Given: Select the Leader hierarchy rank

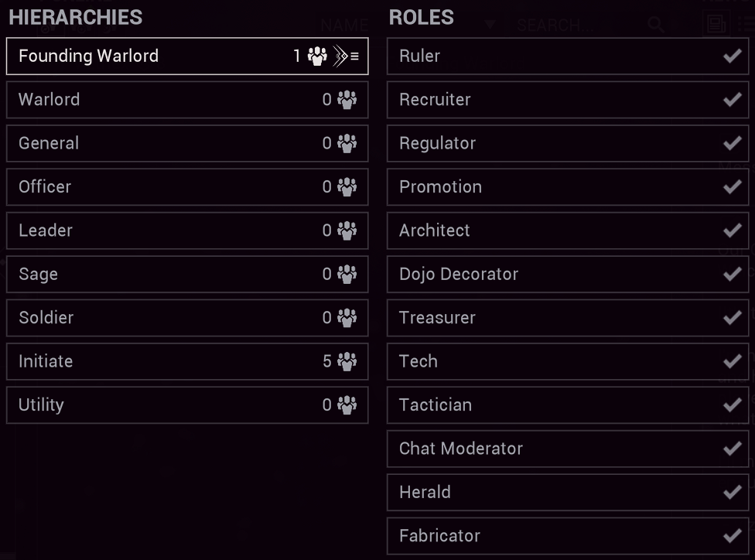Looking at the screenshot, I should pos(186,230).
